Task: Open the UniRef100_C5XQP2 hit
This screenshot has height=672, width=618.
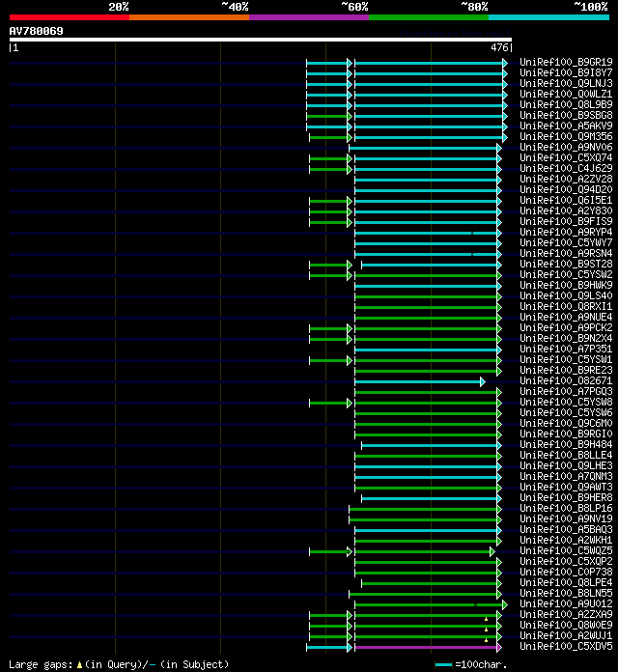Action: point(566,562)
